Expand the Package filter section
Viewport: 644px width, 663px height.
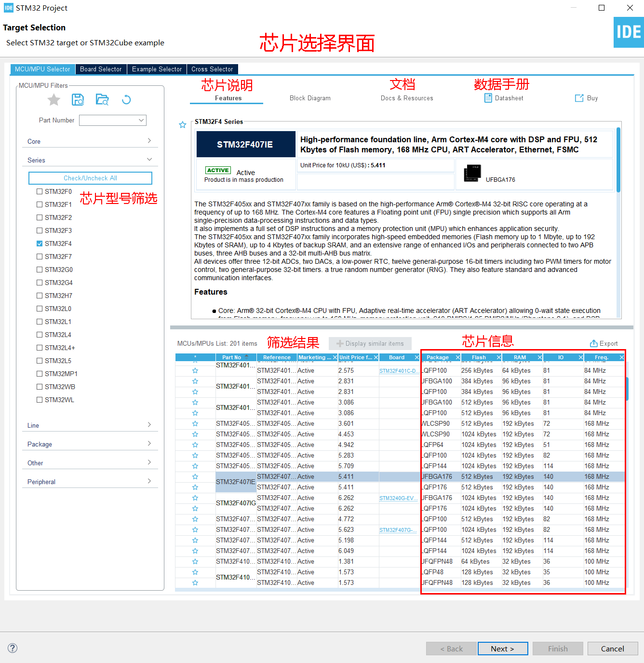(x=90, y=444)
